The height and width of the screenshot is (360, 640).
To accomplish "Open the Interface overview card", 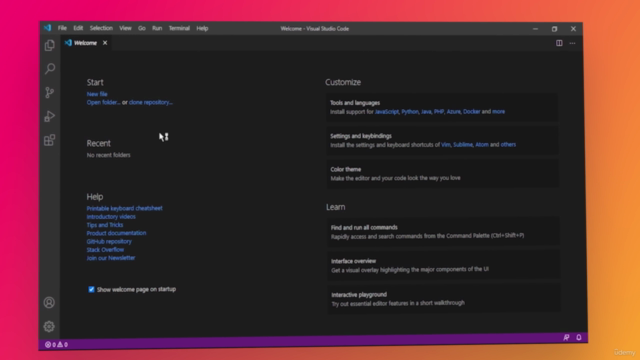I will [x=444, y=265].
